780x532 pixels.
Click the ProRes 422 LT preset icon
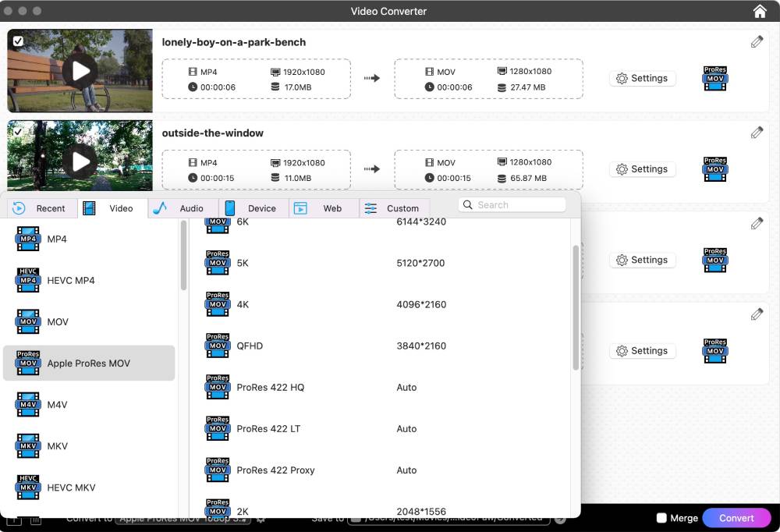pos(218,428)
